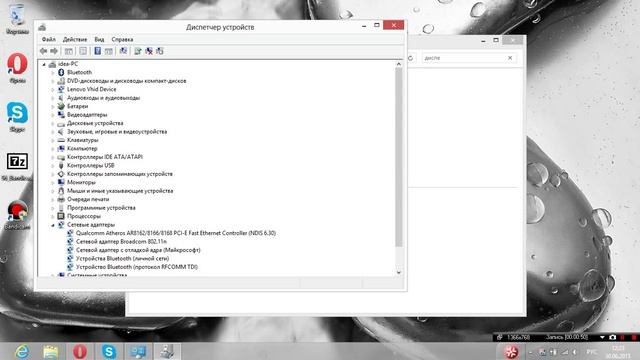Click the toolbar Forward arrow
Viewport: 640px width, 360px height.
pos(54,51)
